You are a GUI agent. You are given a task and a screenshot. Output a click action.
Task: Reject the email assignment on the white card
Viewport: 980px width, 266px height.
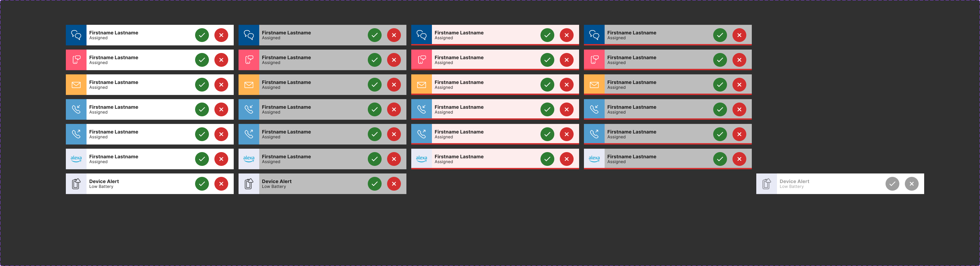[221, 85]
